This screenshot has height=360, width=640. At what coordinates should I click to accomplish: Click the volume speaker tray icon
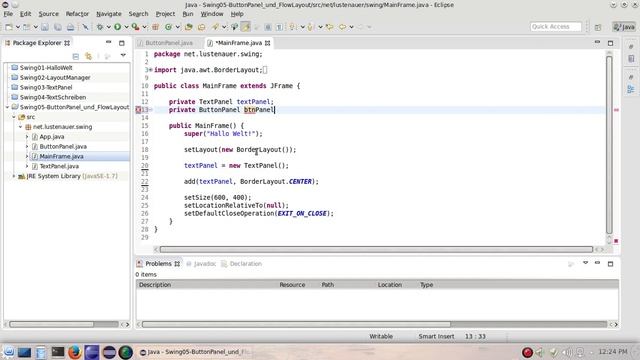(567, 352)
